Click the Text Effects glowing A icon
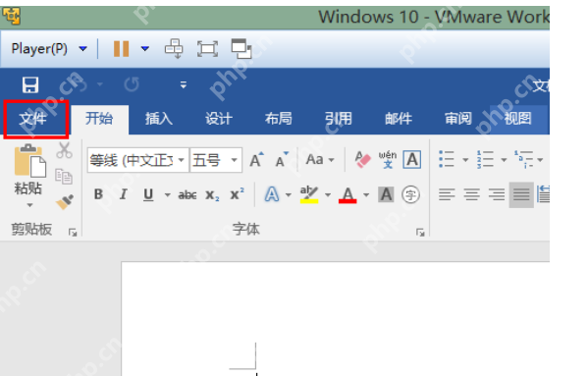This screenshot has height=376, width=588. (272, 194)
